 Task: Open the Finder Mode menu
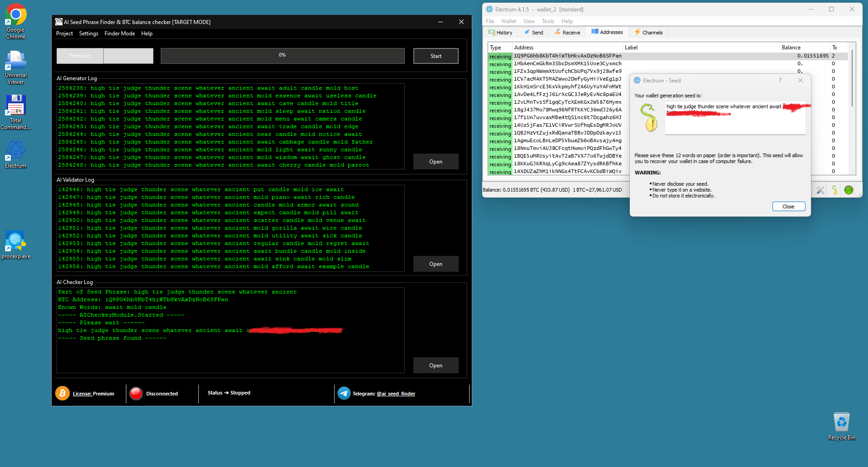tap(120, 34)
